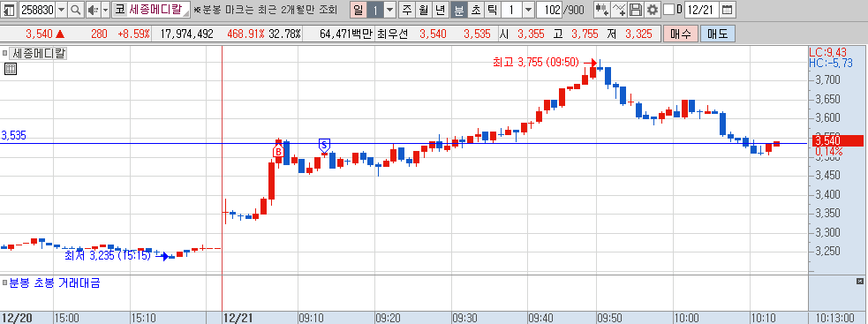Expand dropdown next to speaker icon
This screenshot has width=868, height=324.
coord(105,10)
